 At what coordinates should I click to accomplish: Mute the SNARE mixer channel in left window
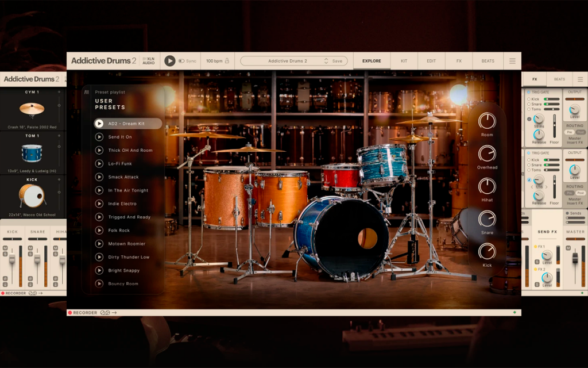click(x=30, y=248)
